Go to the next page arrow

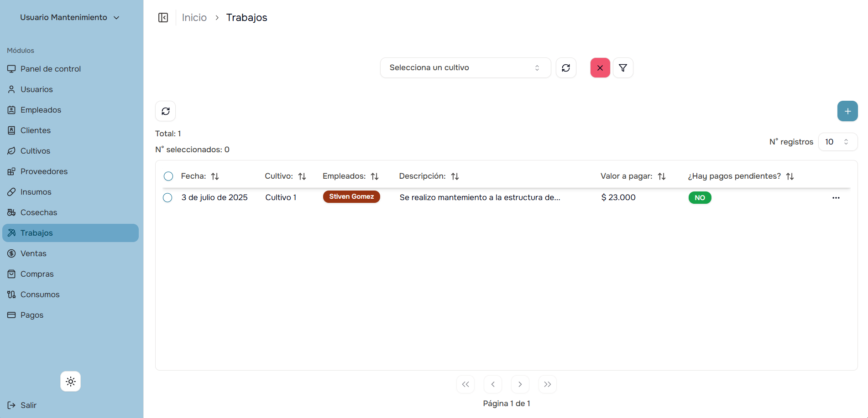tap(520, 384)
